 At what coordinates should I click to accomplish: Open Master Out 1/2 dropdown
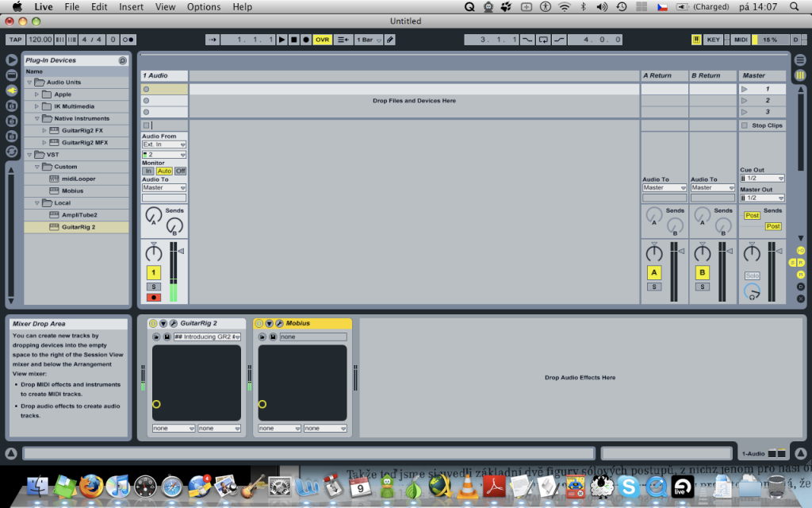(x=762, y=198)
